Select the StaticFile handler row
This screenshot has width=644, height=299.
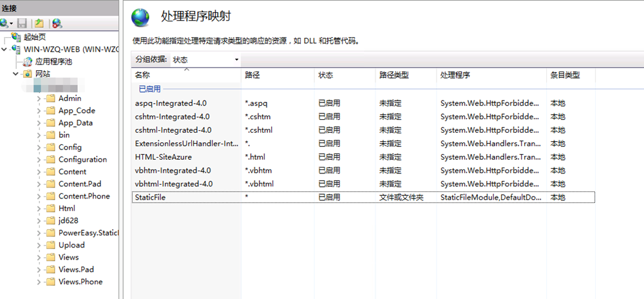pos(150,197)
